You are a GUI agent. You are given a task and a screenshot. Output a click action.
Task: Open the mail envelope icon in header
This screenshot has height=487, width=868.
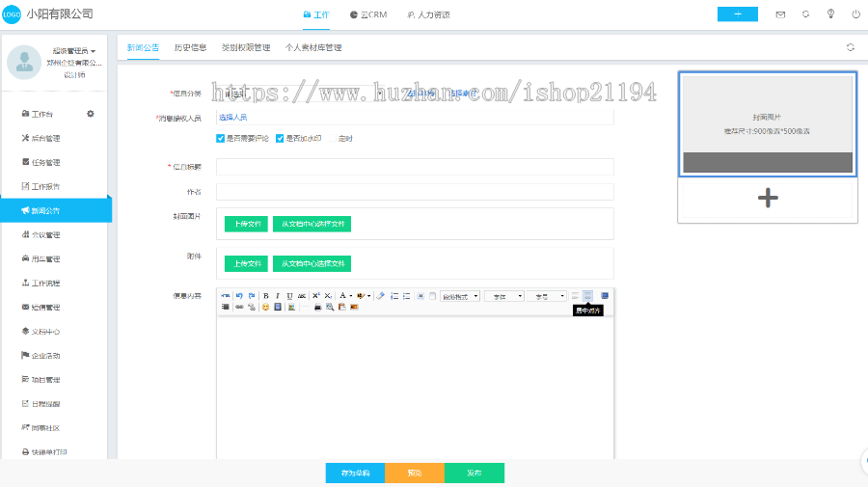pos(780,14)
